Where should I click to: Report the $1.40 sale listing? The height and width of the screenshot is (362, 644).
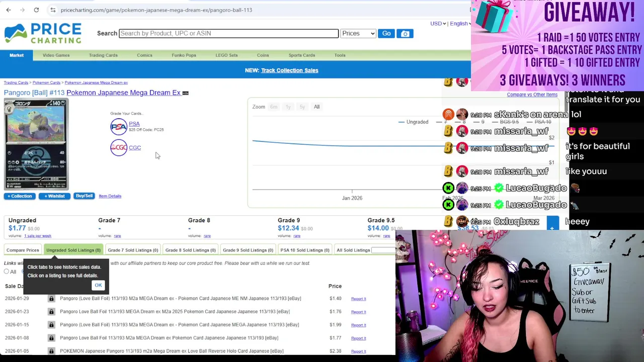tap(358, 299)
